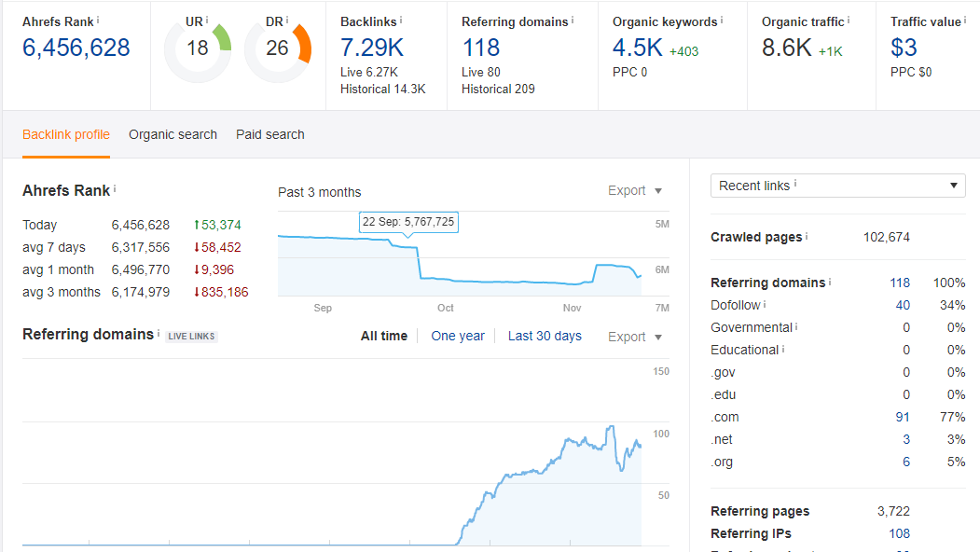Expand Export menu for Ahrefs Rank chart

click(x=635, y=190)
